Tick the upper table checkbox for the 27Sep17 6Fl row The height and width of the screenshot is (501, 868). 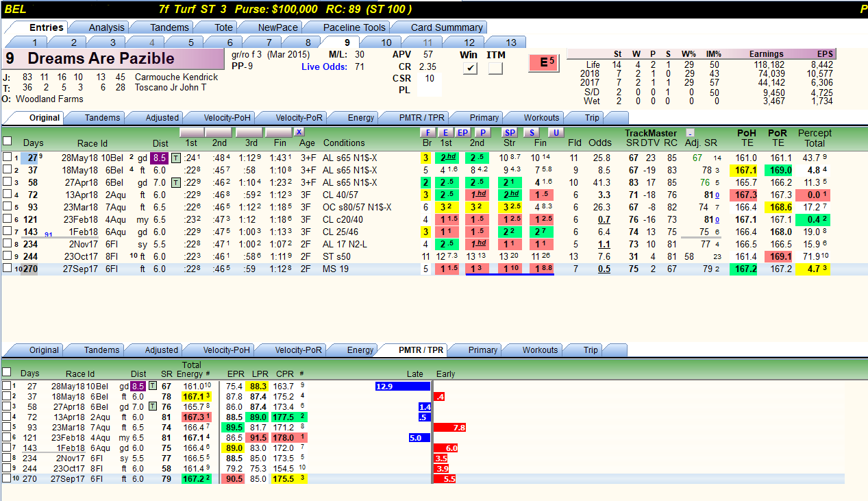pyautogui.click(x=7, y=269)
